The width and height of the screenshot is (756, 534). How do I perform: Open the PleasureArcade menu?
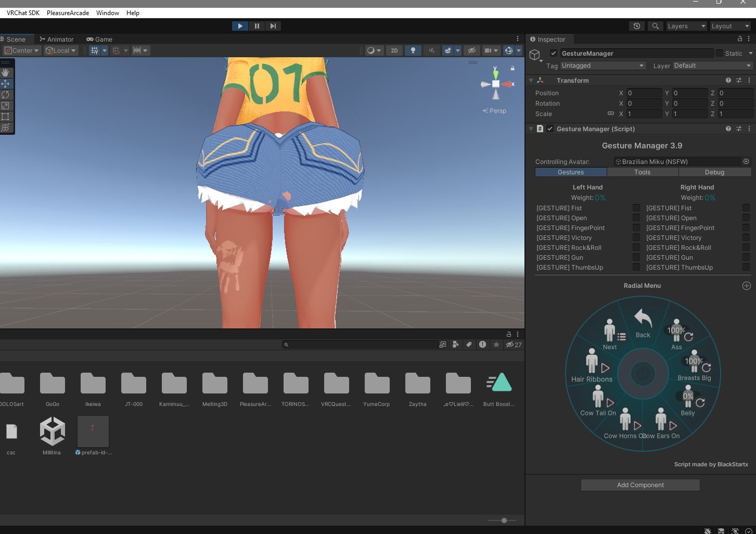[68, 13]
